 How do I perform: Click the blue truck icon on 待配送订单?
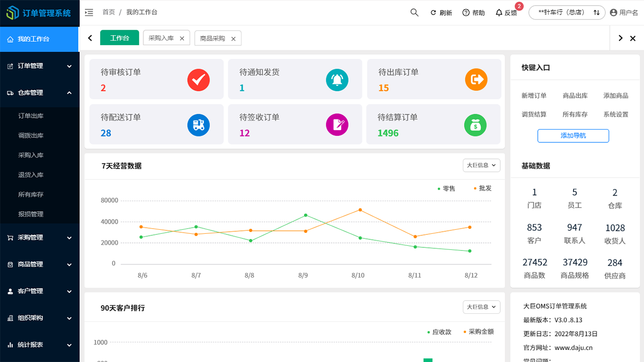[198, 125]
